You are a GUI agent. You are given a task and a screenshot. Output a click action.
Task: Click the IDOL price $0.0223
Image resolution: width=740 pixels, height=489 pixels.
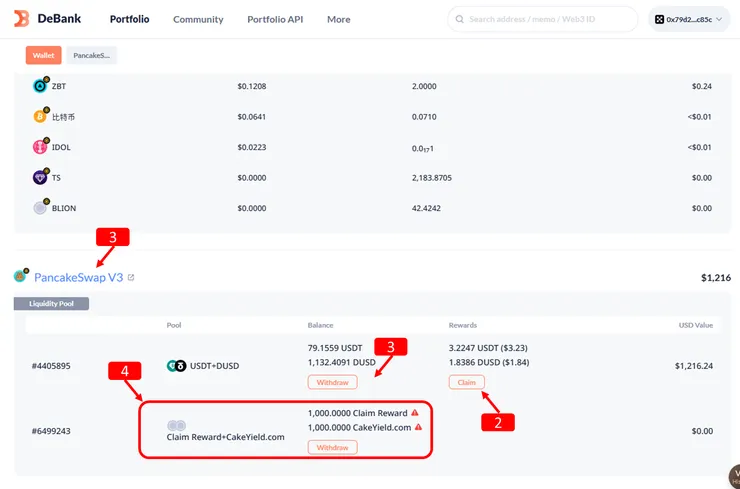[252, 147]
